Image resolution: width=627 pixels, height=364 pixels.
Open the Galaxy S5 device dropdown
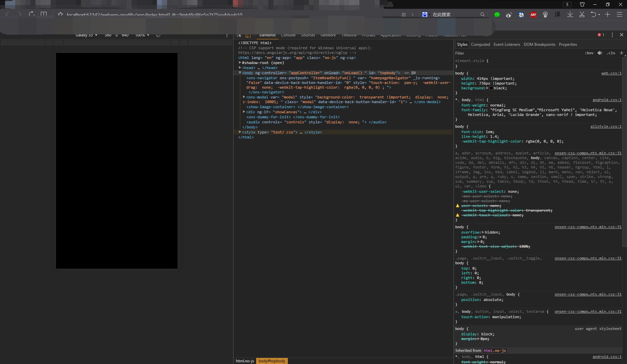pyautogui.click(x=86, y=35)
